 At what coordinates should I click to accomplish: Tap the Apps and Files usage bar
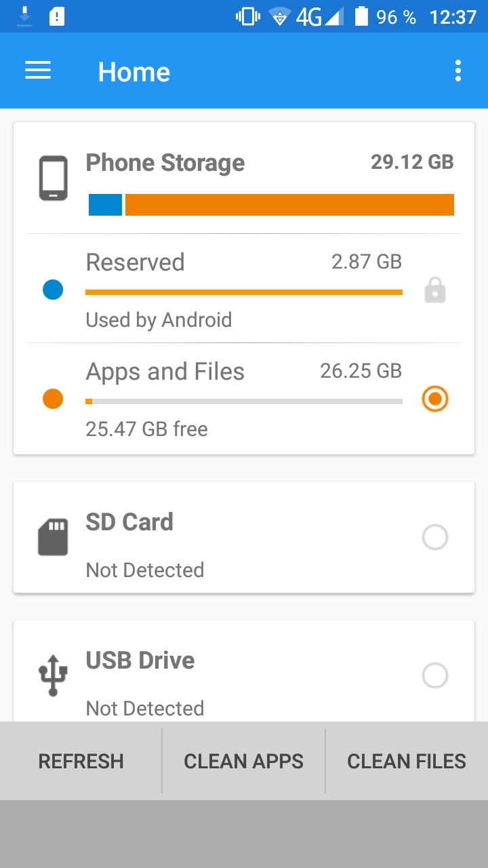[x=244, y=401]
